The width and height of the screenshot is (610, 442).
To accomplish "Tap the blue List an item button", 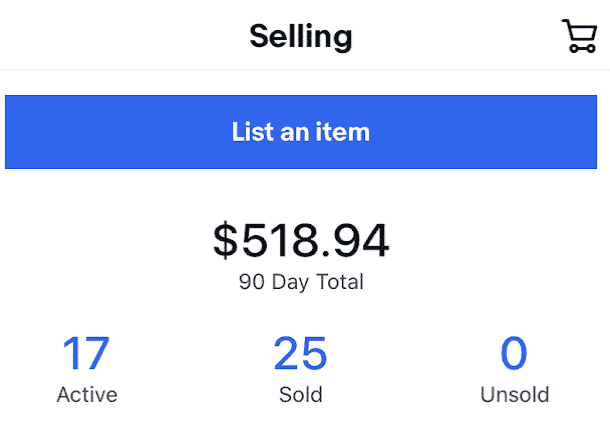I will click(x=301, y=132).
